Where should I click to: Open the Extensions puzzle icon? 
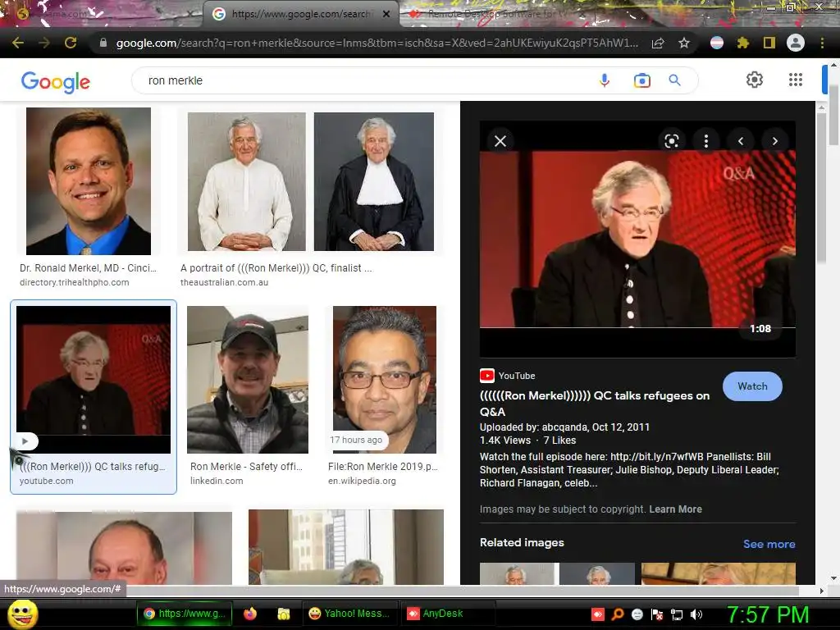[x=743, y=43]
